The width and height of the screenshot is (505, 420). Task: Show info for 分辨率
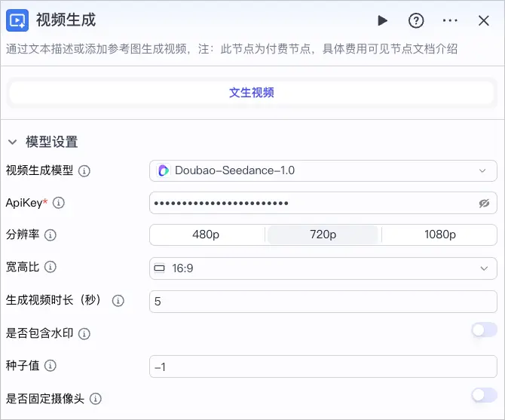coord(50,235)
